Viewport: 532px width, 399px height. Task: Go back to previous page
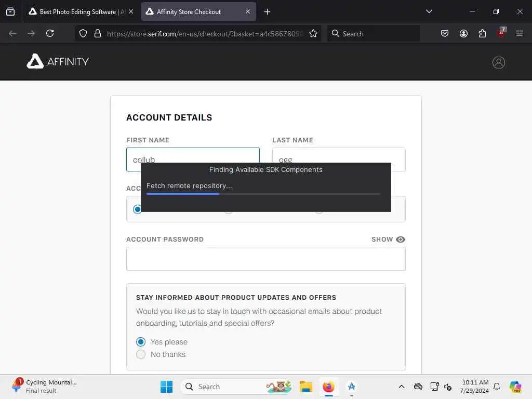pos(12,33)
